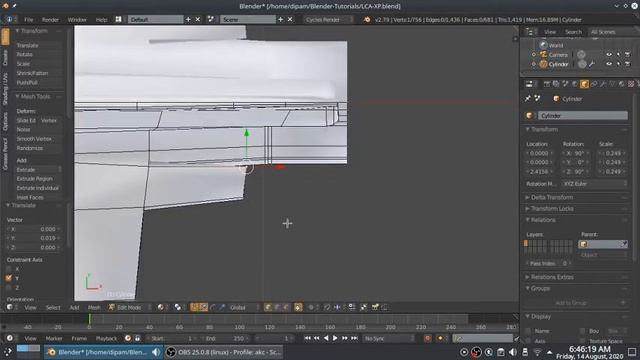The height and width of the screenshot is (360, 640).
Task: Enable Name display checkbox
Action: tap(528, 331)
